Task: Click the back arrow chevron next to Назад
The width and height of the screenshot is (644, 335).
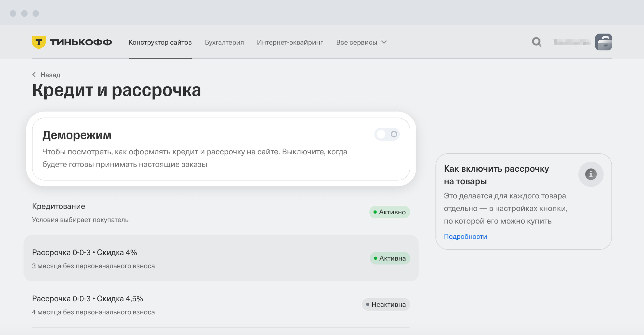Action: click(x=34, y=75)
